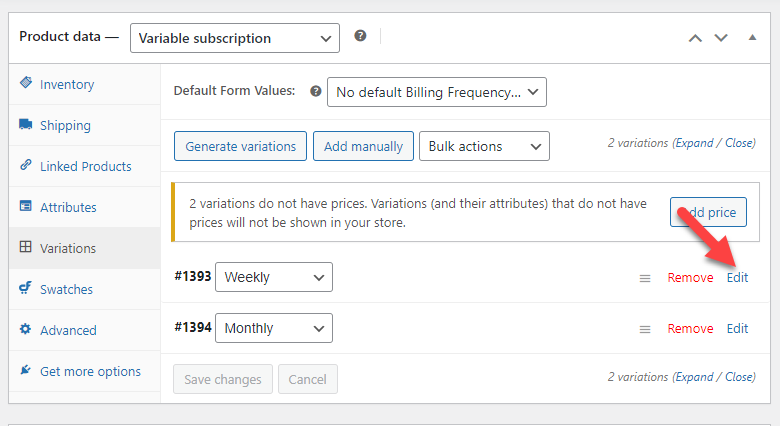Open the Default Billing Frequency dropdown
780x426 pixels.
click(x=437, y=92)
